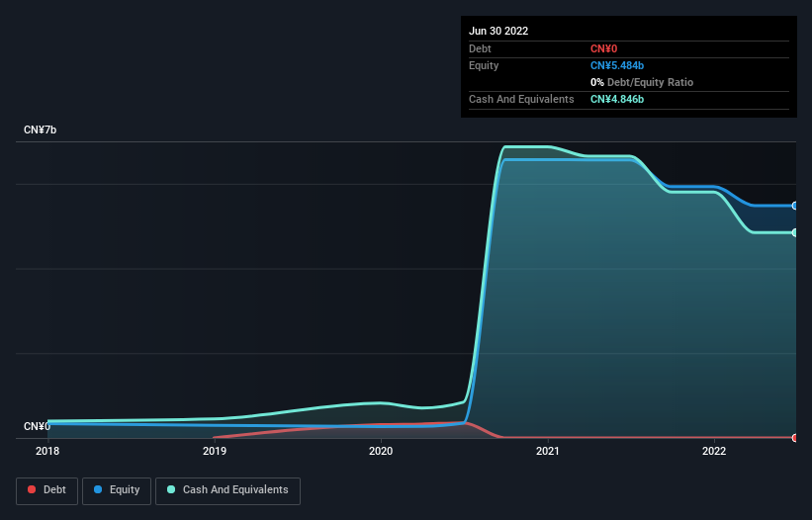Select the 2019 axis label
The image size is (812, 520).
(215, 451)
